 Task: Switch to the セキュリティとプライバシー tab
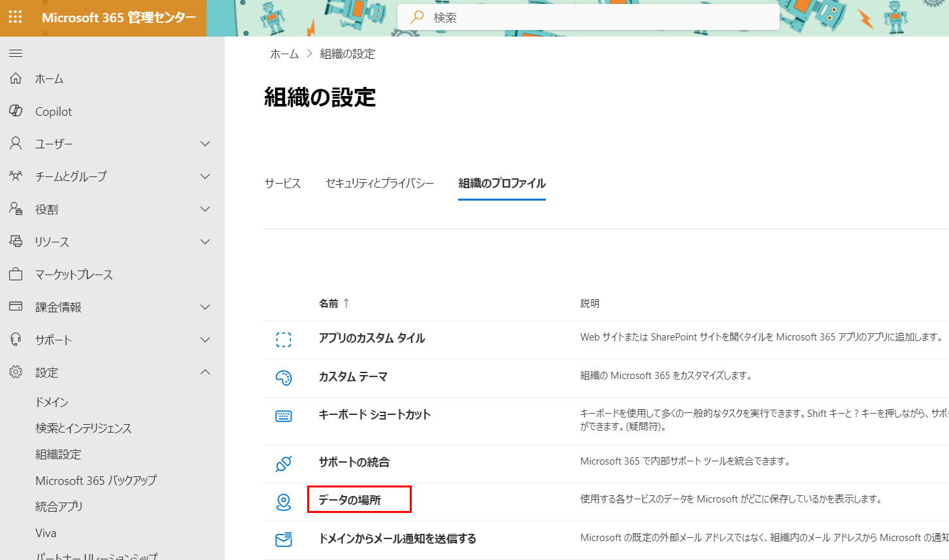click(x=380, y=184)
